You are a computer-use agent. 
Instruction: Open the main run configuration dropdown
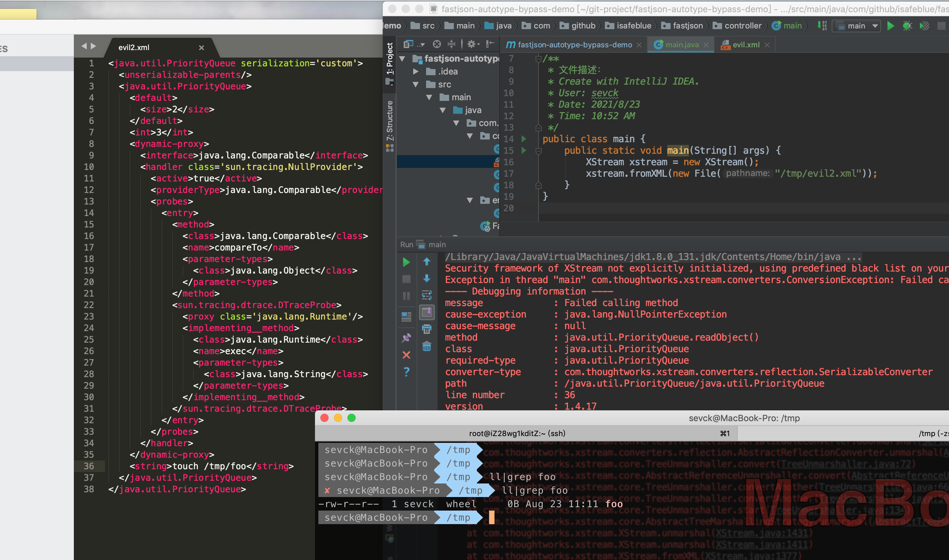pos(857,26)
